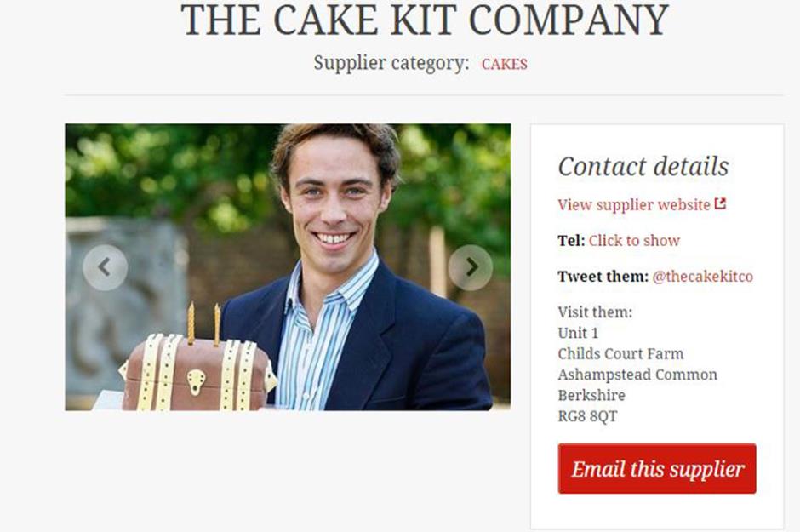Click the Supplier category label

(x=391, y=63)
